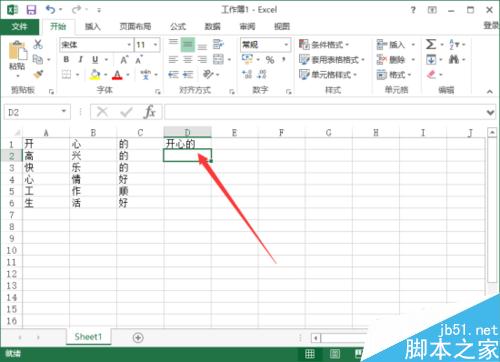Toggle middle vertical align button

pos(188,45)
